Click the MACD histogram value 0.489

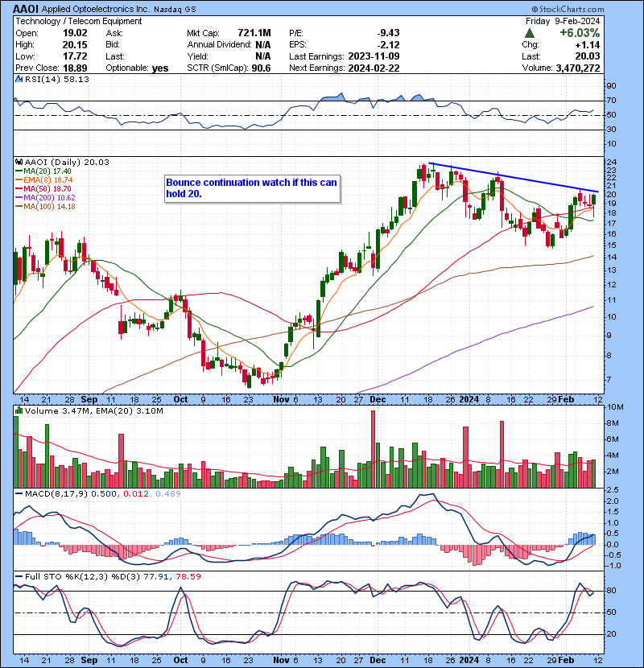coord(168,493)
